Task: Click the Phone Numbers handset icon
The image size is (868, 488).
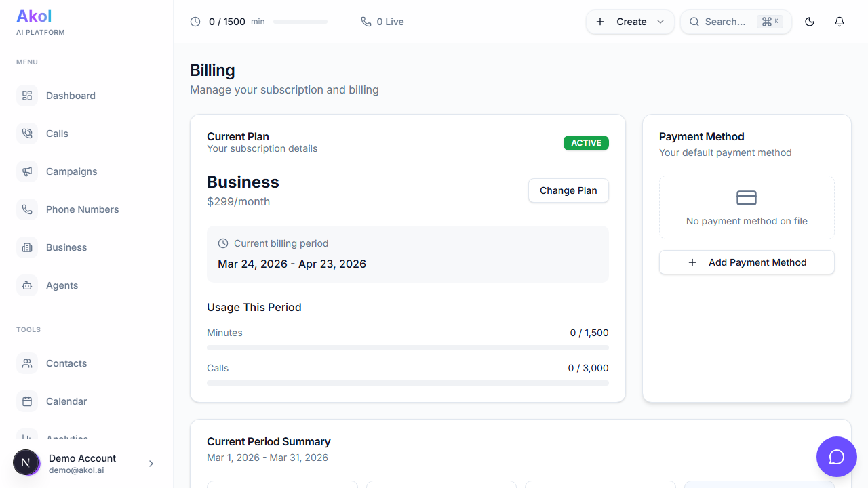Action: pyautogui.click(x=27, y=209)
